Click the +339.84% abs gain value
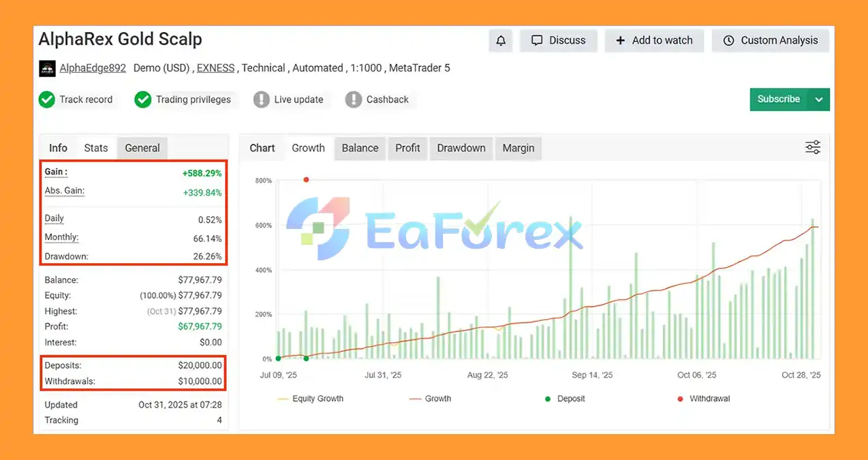Viewport: 868px width, 460px height. [x=202, y=193]
